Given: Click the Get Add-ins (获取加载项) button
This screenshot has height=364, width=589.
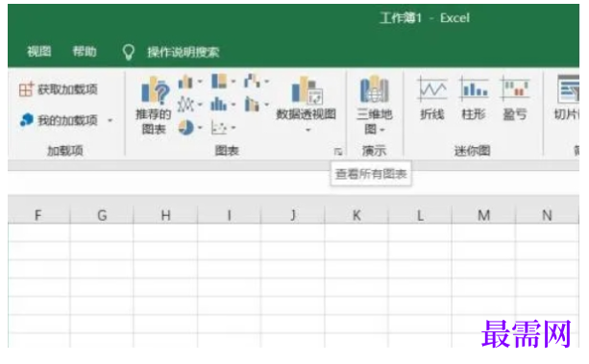Looking at the screenshot, I should click(59, 89).
